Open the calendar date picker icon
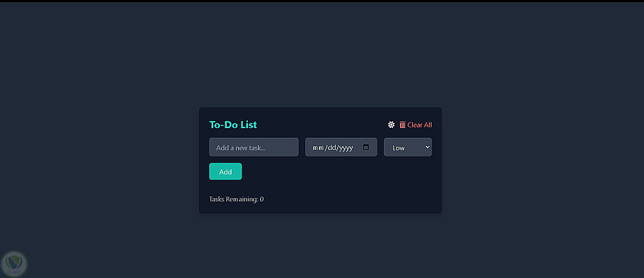The image size is (644, 278). click(366, 147)
